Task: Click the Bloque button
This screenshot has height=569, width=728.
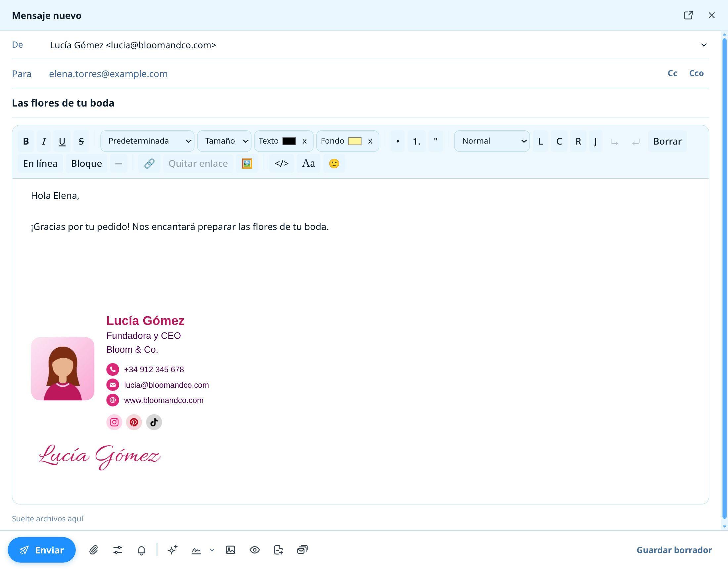Action: (86, 163)
